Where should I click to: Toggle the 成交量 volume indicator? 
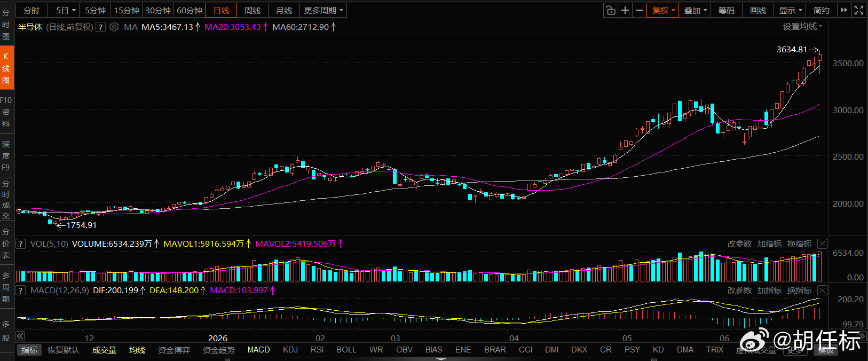104,350
